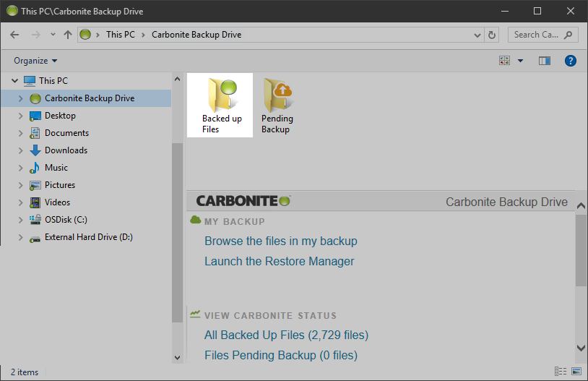Open the view options dropdown arrow
The width and height of the screenshot is (588, 381).
pos(520,61)
